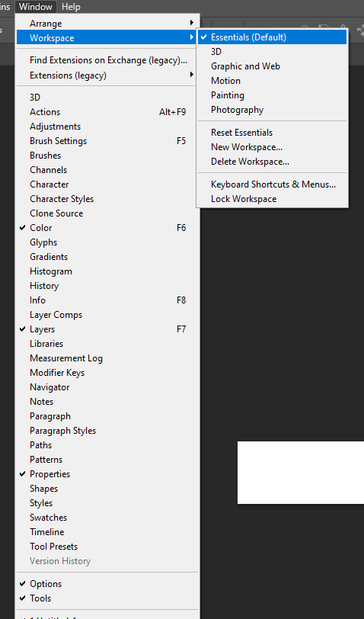Screen dimensions: 364x619
Task: Toggle the Tools panel checkmark
Action: click(107, 598)
